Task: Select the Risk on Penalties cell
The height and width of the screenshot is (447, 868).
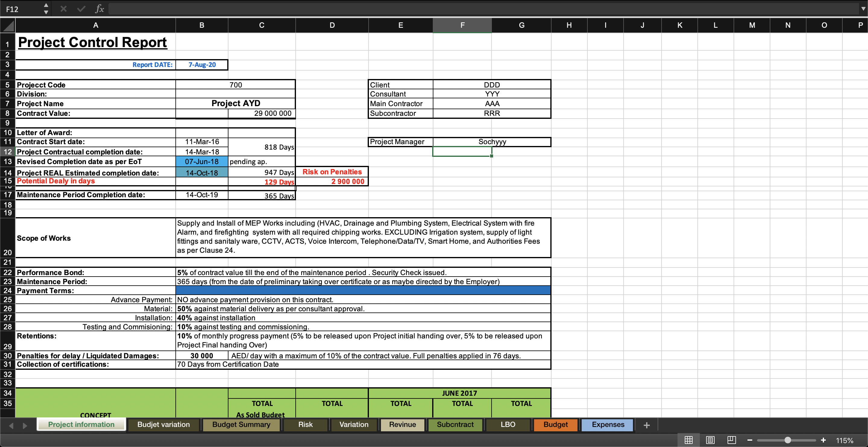Action: [x=332, y=172]
